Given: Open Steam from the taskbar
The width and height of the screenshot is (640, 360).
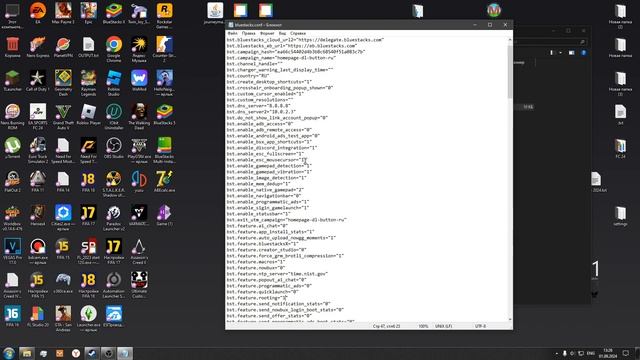Looking at the screenshot, I should tap(92, 353).
